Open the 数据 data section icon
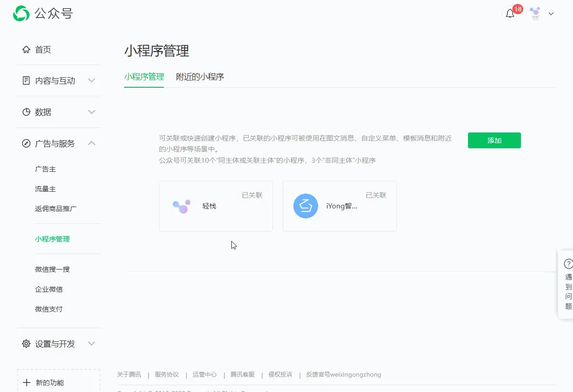573x392 pixels. click(26, 112)
